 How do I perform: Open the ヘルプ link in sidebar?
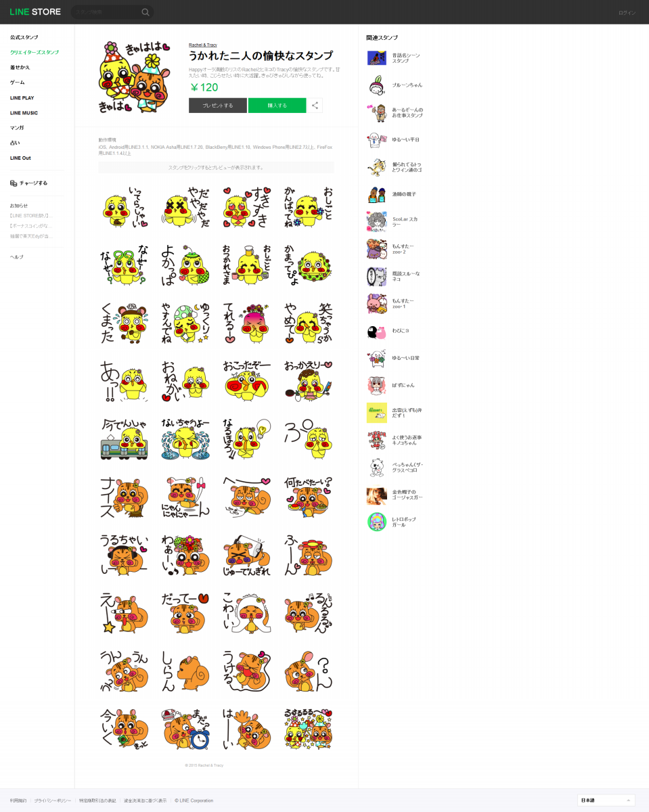click(17, 257)
